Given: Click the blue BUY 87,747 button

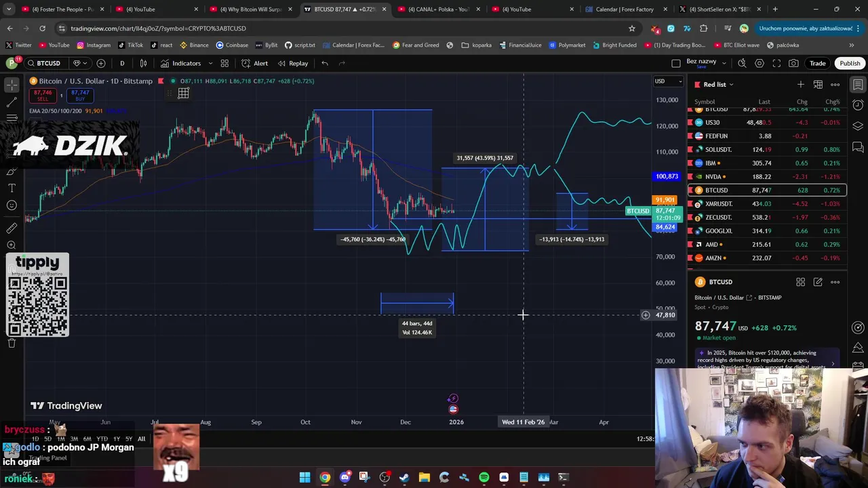Looking at the screenshot, I should coord(80,95).
